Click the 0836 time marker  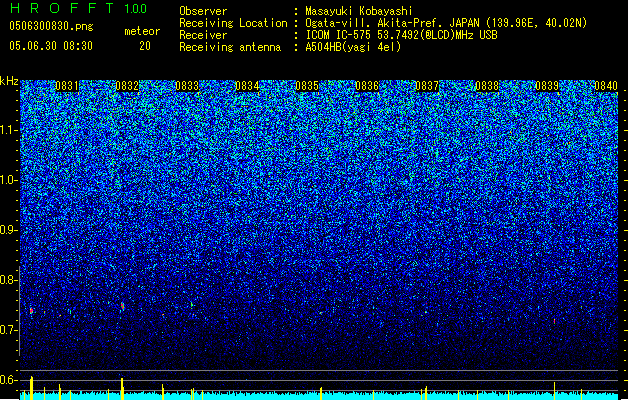click(367, 86)
